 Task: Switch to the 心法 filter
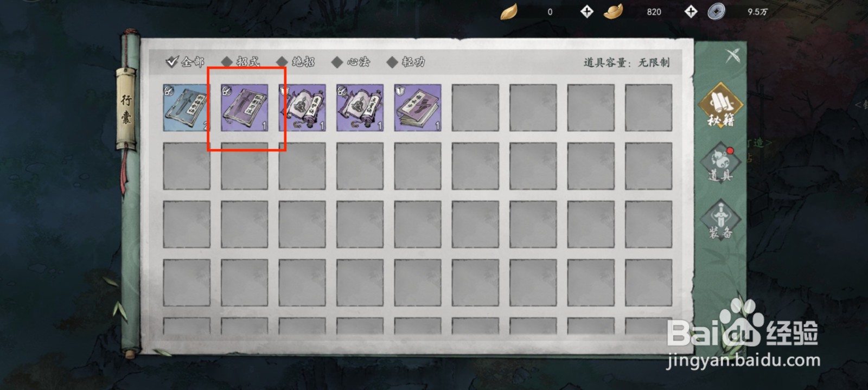(351, 62)
